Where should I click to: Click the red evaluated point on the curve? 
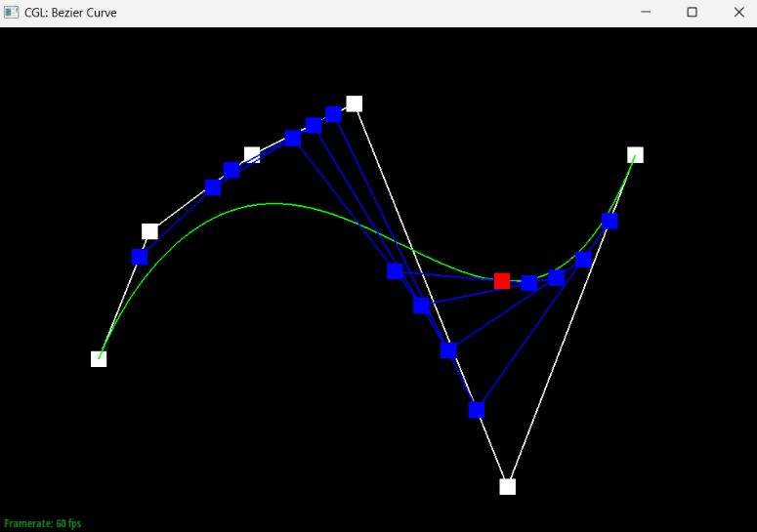[x=501, y=281]
